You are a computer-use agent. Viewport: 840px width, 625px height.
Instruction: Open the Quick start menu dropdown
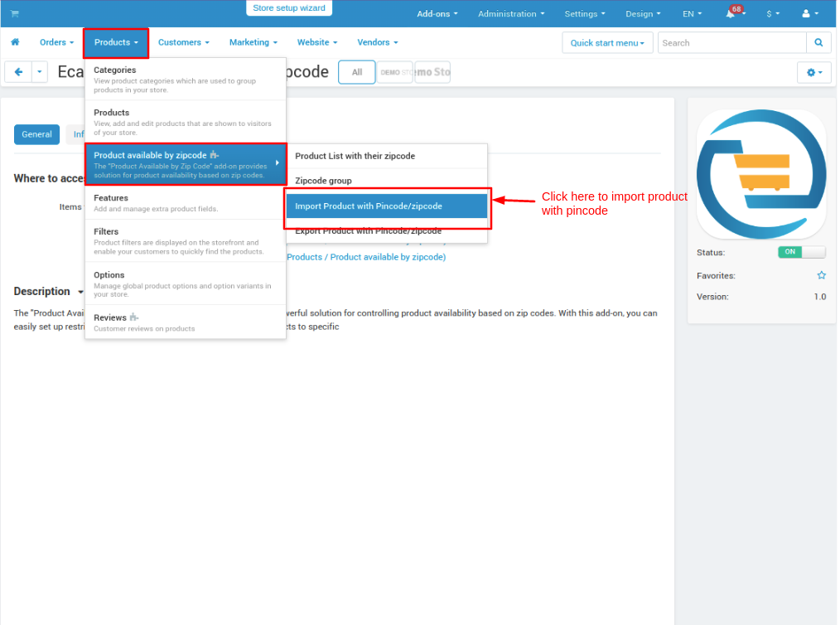point(606,43)
